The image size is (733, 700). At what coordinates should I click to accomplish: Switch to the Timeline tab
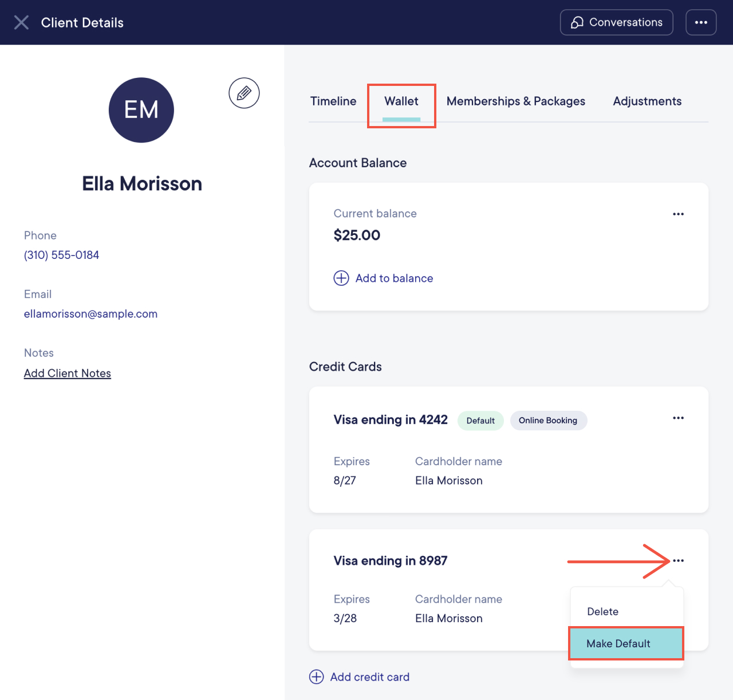pyautogui.click(x=333, y=101)
